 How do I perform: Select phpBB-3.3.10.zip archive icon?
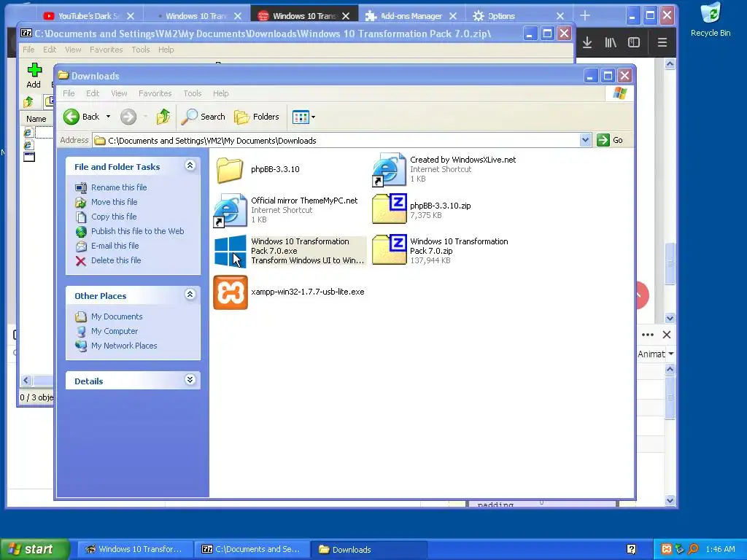pos(390,209)
